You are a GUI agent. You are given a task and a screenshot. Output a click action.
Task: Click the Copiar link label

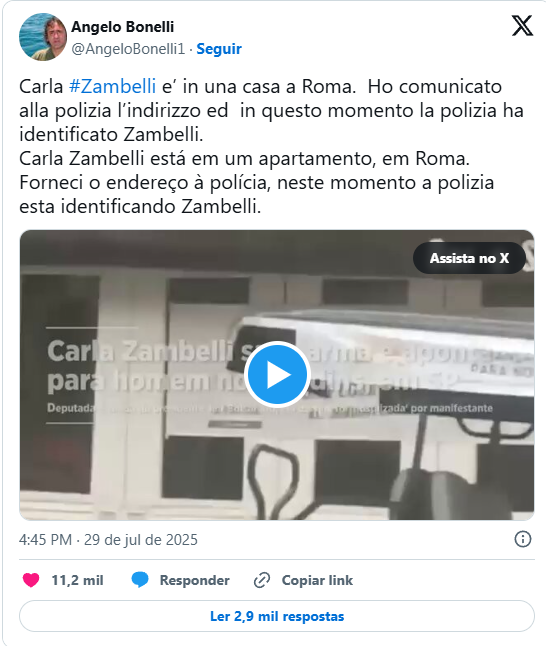tap(317, 580)
